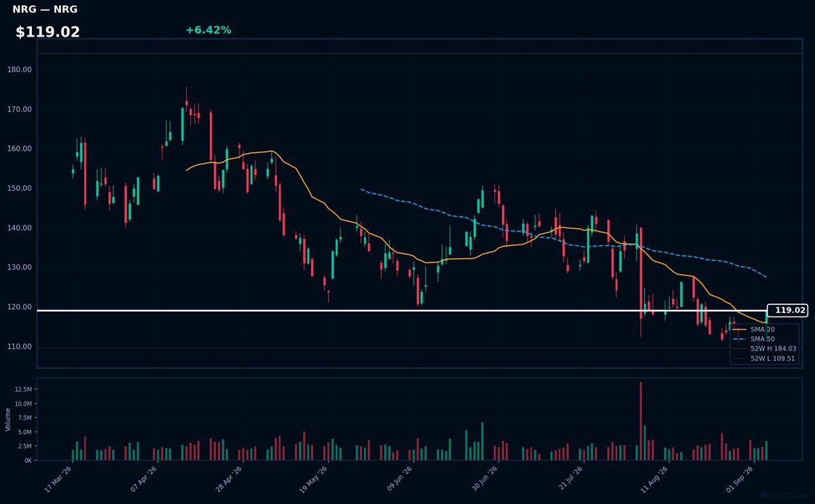Click the 150.00 price axis label
This screenshot has width=815, height=504.
tap(20, 188)
